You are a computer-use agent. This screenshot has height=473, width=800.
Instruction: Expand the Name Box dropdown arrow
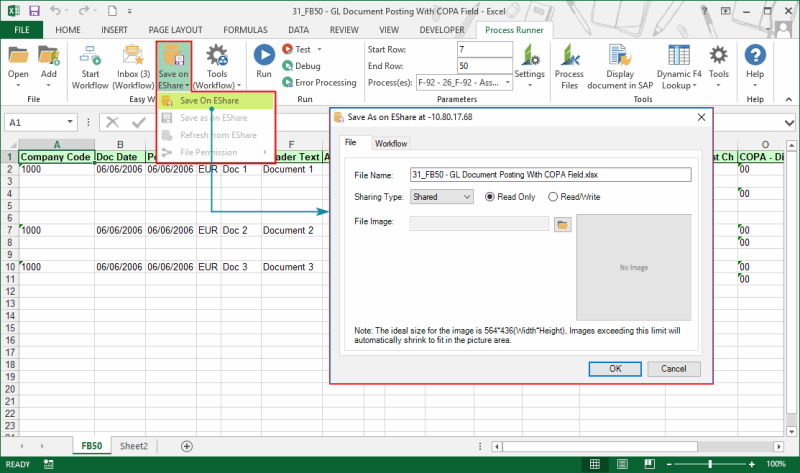pos(86,122)
